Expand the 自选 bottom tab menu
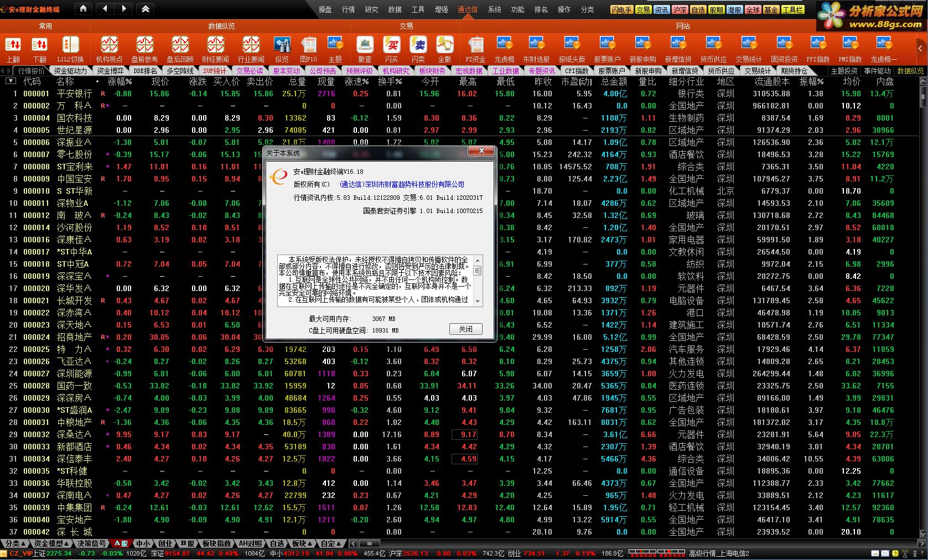 [277, 543]
